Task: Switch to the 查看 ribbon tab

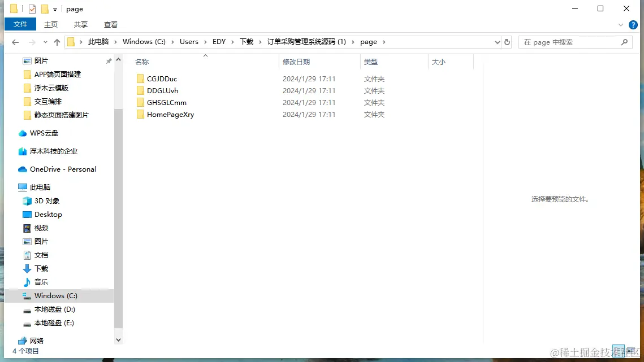Action: 110,24
